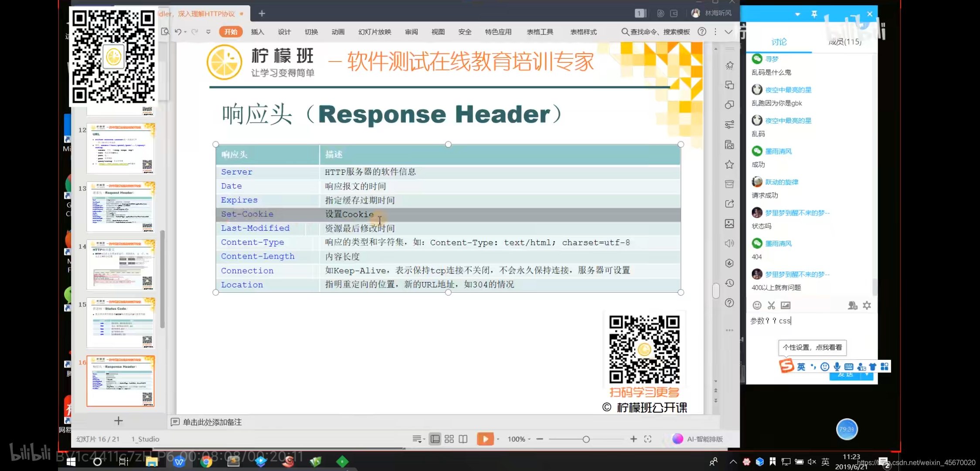Collapse ribbon with chevron arrow
980x471 pixels.
[x=728, y=32]
